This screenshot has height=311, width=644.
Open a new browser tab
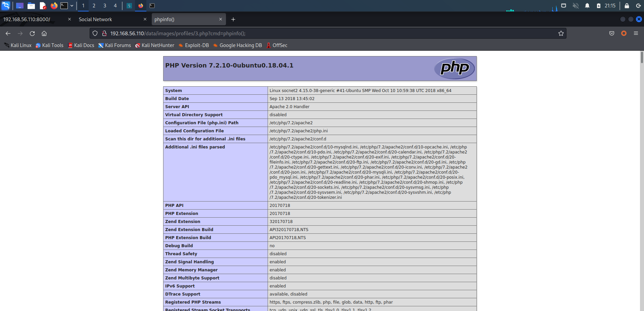point(233,19)
